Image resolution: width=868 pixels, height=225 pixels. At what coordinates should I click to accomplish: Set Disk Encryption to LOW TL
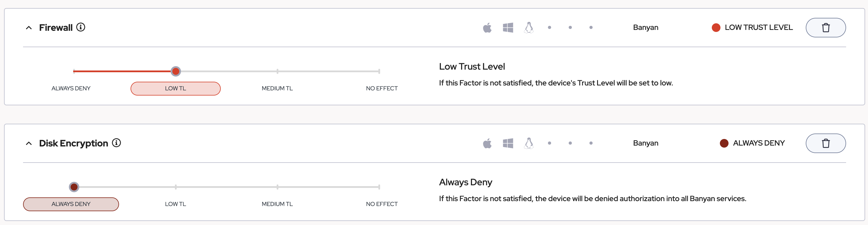175,204
